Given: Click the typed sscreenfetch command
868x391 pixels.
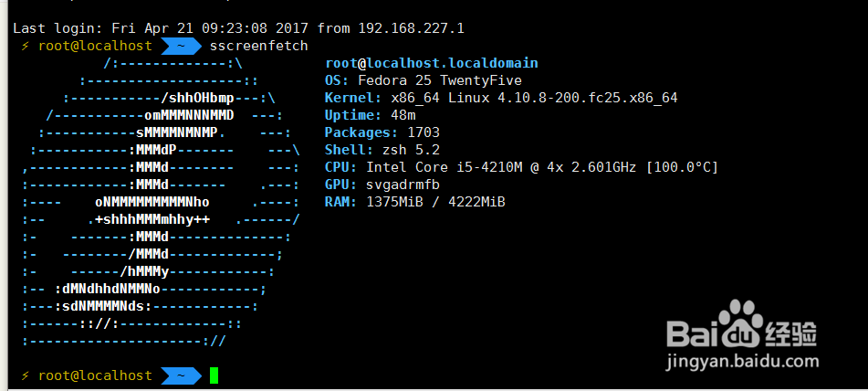Looking at the screenshot, I should pyautogui.click(x=258, y=46).
